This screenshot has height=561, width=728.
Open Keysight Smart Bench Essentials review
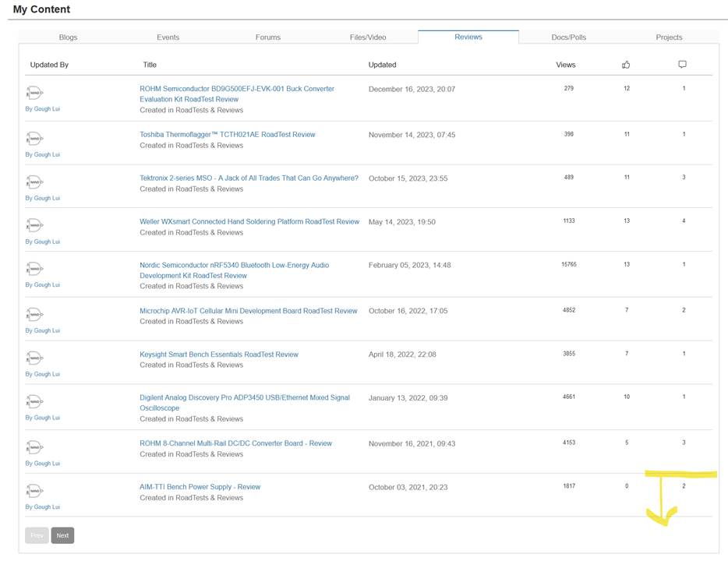(x=219, y=355)
